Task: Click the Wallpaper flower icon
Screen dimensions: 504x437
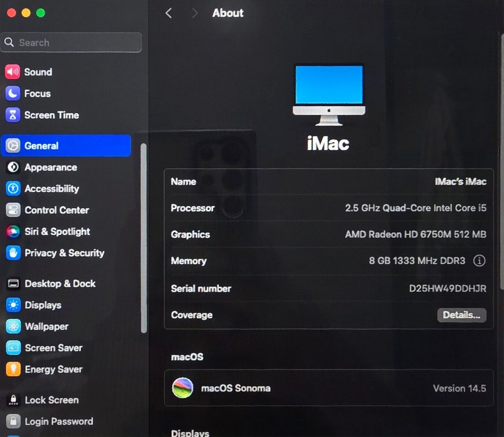Action: [13, 326]
